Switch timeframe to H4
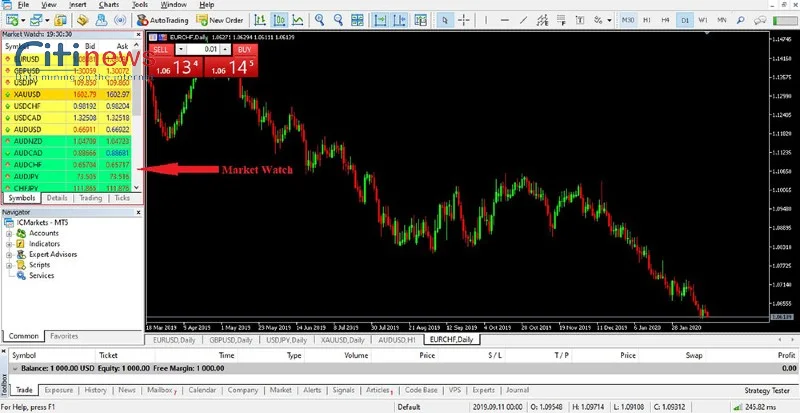The image size is (800, 413). (x=665, y=20)
